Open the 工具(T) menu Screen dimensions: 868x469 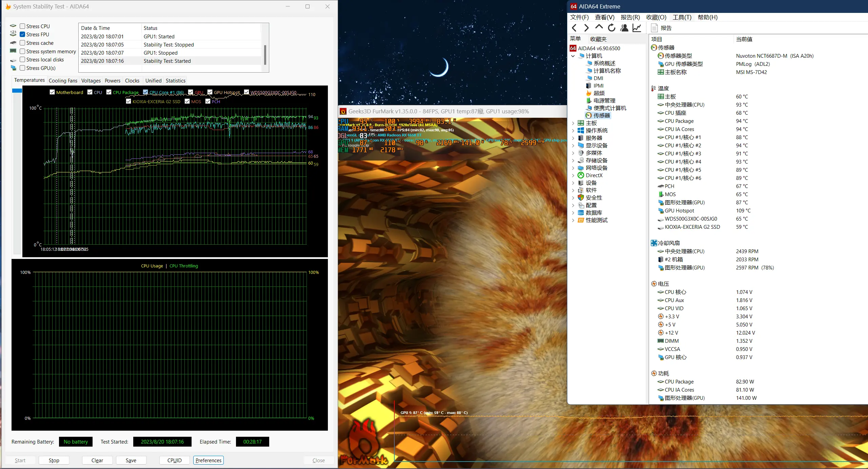pyautogui.click(x=682, y=17)
